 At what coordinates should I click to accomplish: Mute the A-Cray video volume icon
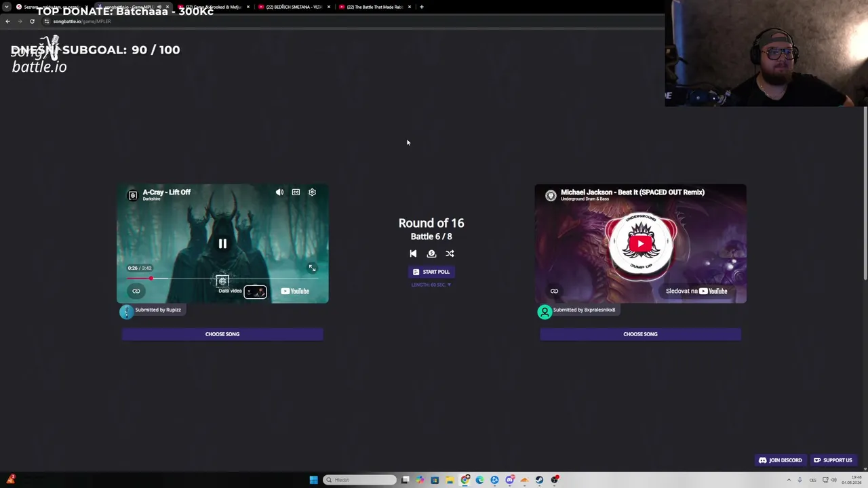[279, 192]
